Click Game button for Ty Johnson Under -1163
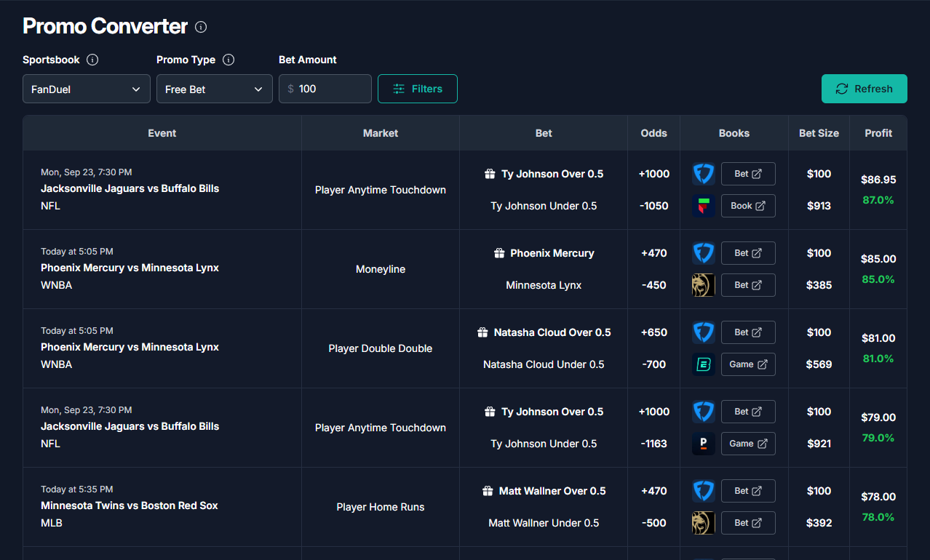The image size is (930, 560). point(748,444)
